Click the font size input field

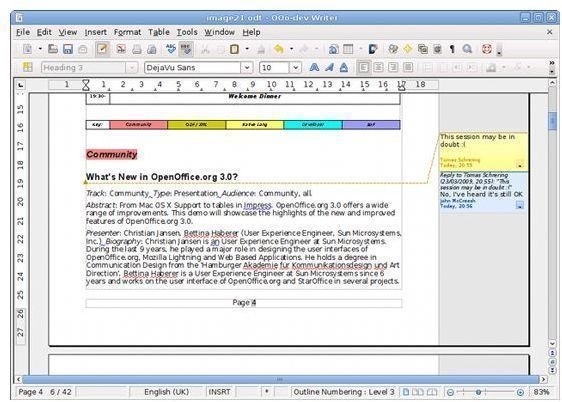coord(274,67)
